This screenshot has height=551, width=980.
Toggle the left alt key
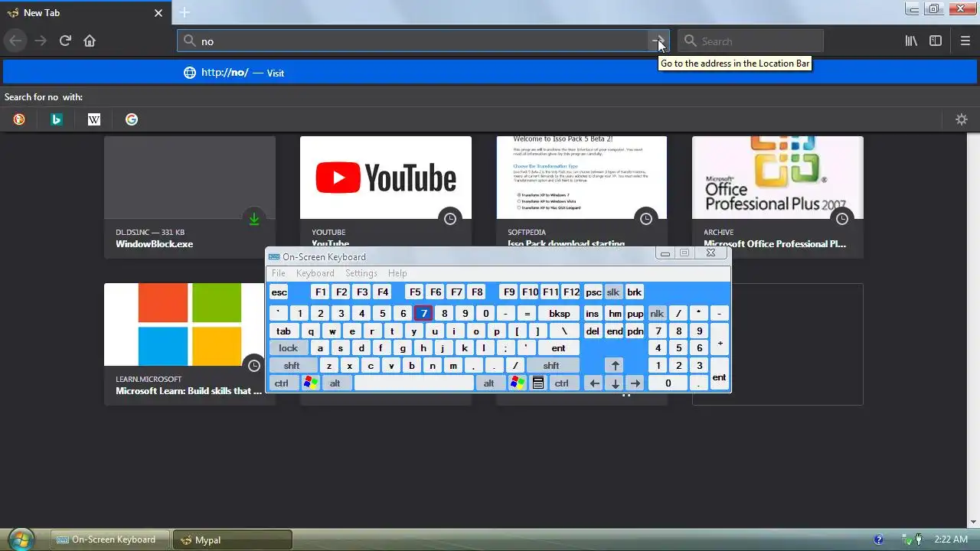[x=335, y=383]
